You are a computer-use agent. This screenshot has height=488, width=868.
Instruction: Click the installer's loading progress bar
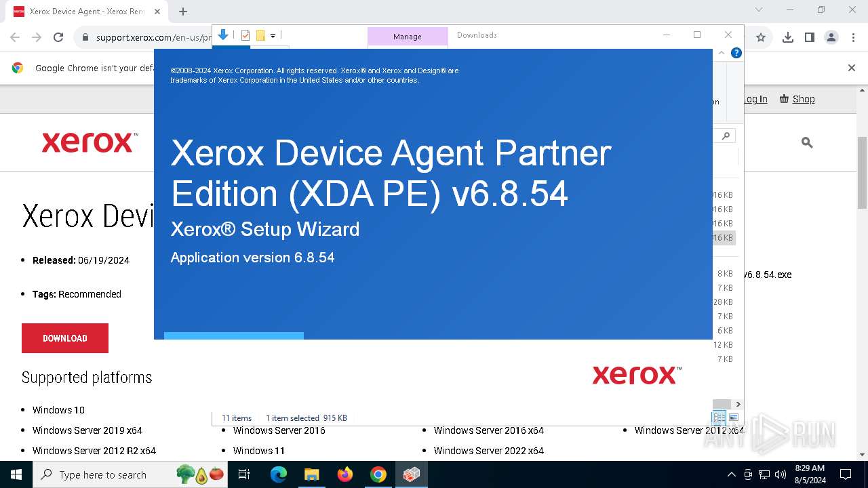(x=234, y=336)
